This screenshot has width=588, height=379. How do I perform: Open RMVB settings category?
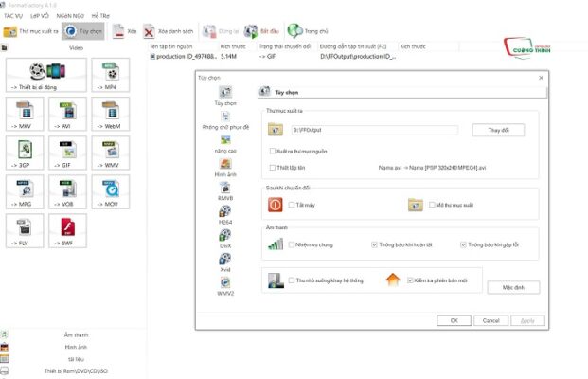click(x=225, y=191)
